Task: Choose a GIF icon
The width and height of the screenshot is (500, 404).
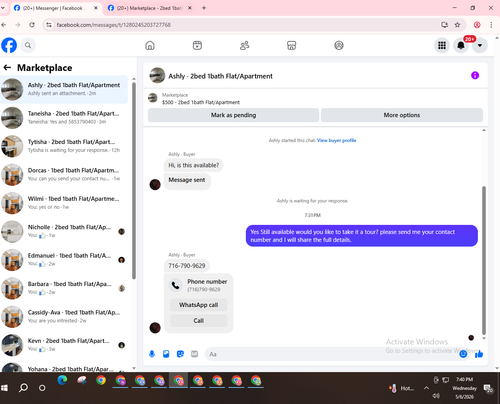Action: click(195, 354)
